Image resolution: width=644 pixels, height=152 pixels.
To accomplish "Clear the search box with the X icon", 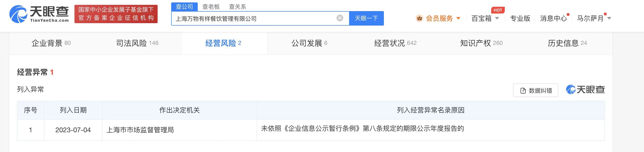I will [x=340, y=18].
